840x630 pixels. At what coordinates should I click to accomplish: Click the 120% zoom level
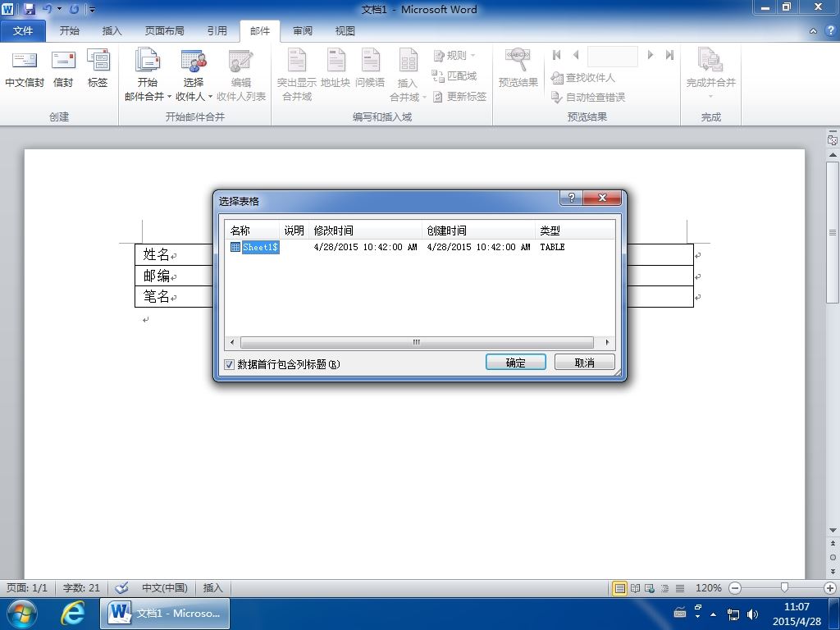pos(708,588)
